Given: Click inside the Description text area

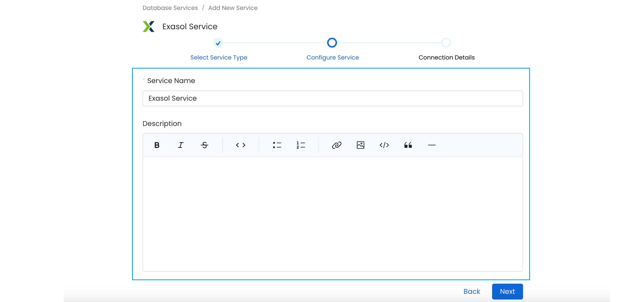Looking at the screenshot, I should [x=332, y=214].
